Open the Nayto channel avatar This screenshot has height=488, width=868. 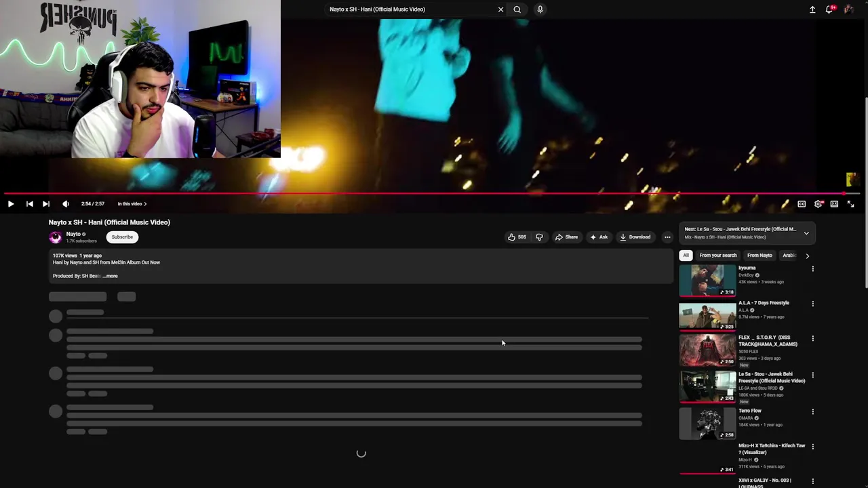click(x=56, y=237)
